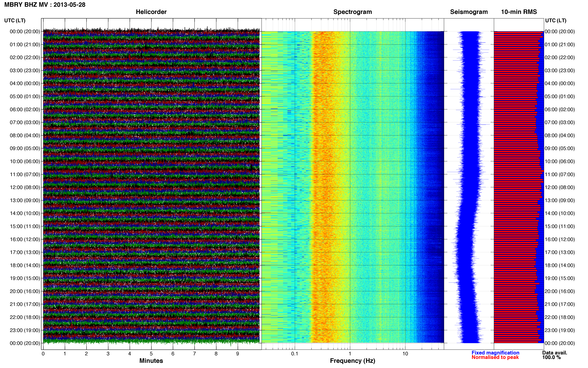Click "22:00 (18:00)" label beside the helicorder
This screenshot has width=588, height=368.
pos(25,317)
